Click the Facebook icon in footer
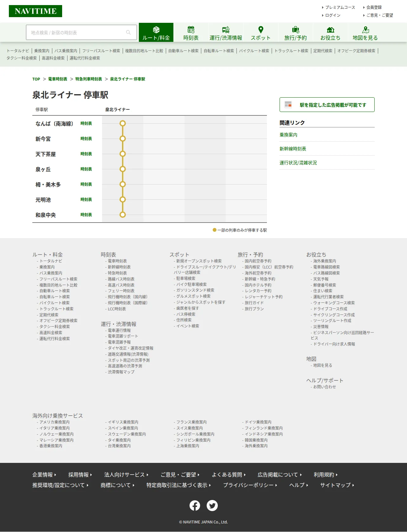 click(195, 505)
